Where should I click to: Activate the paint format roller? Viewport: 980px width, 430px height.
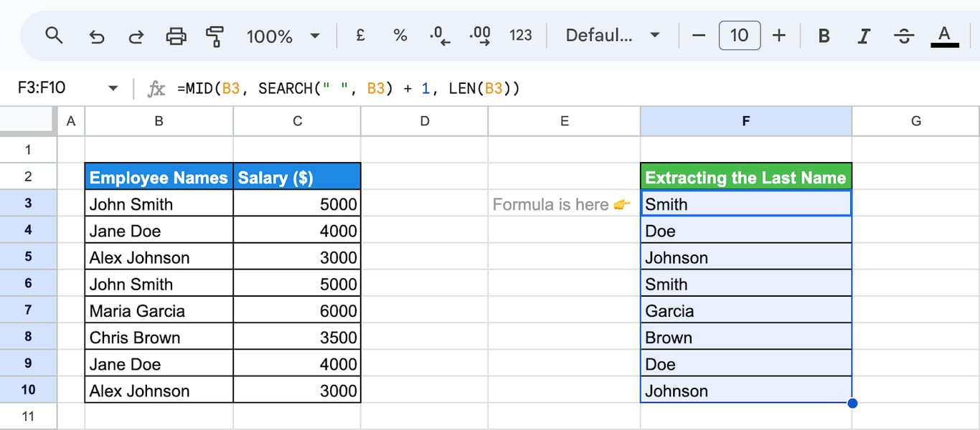[215, 35]
